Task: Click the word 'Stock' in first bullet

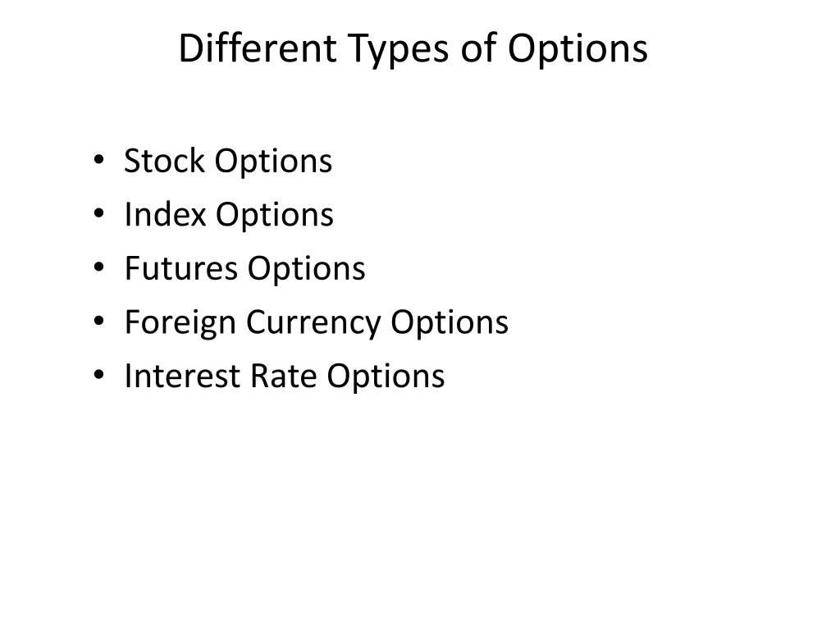Action: pyautogui.click(x=164, y=160)
